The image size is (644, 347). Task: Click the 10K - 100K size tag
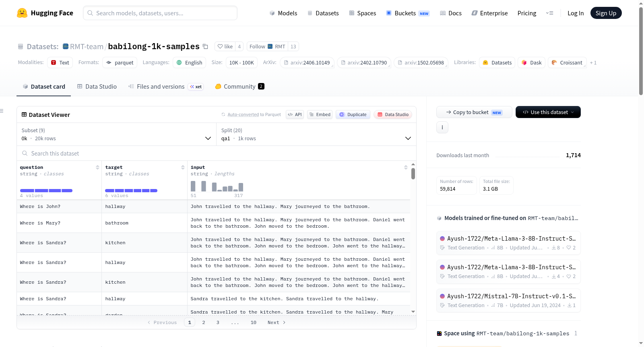[x=242, y=62]
